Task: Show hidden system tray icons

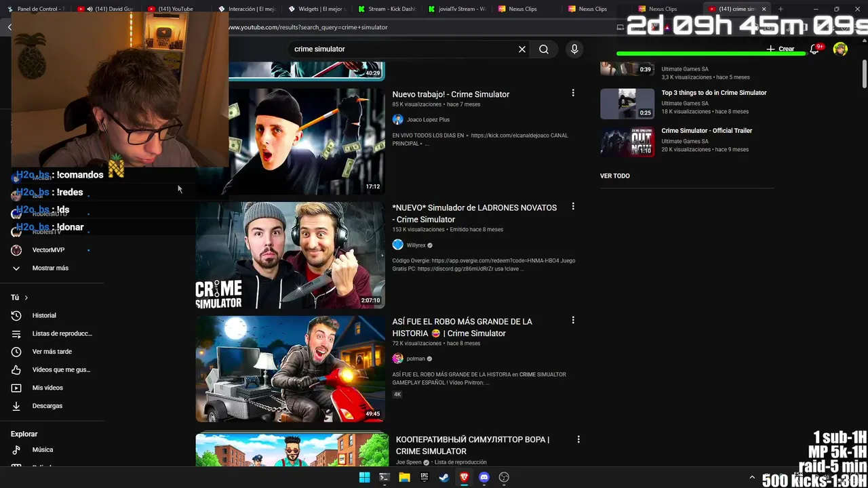Action: (751, 478)
